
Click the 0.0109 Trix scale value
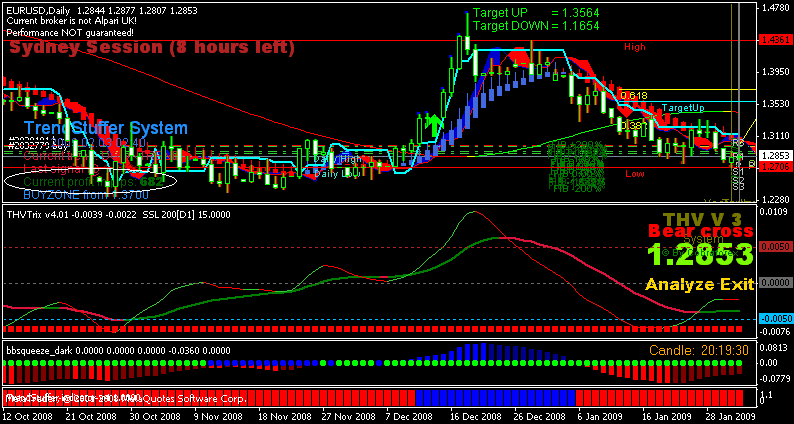click(774, 211)
